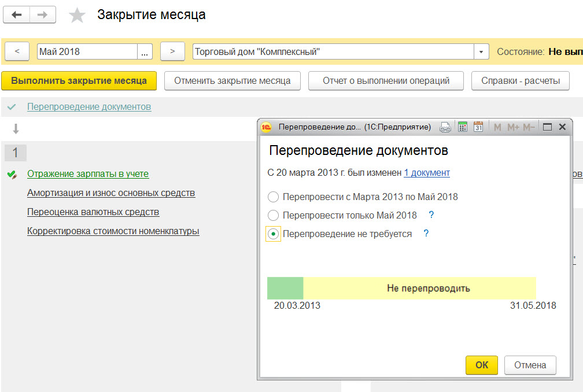Add Закрытие месяца to favorites star
583x392 pixels.
tap(77, 16)
